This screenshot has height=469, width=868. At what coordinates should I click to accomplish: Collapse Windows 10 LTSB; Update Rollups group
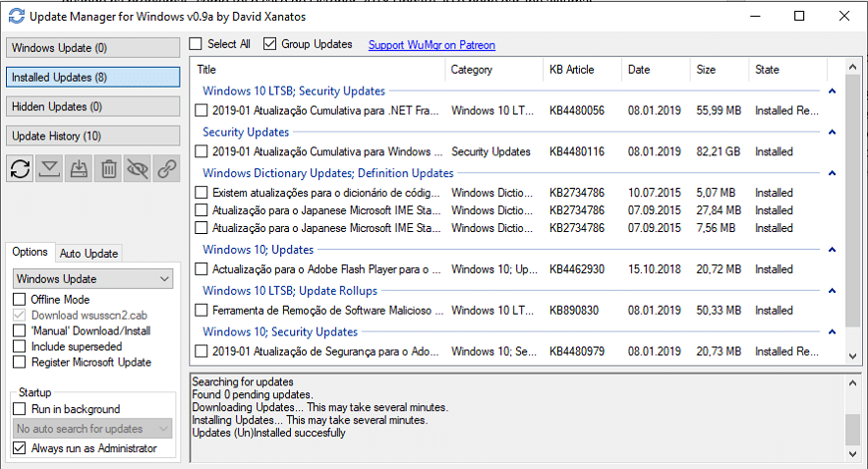coord(832,291)
